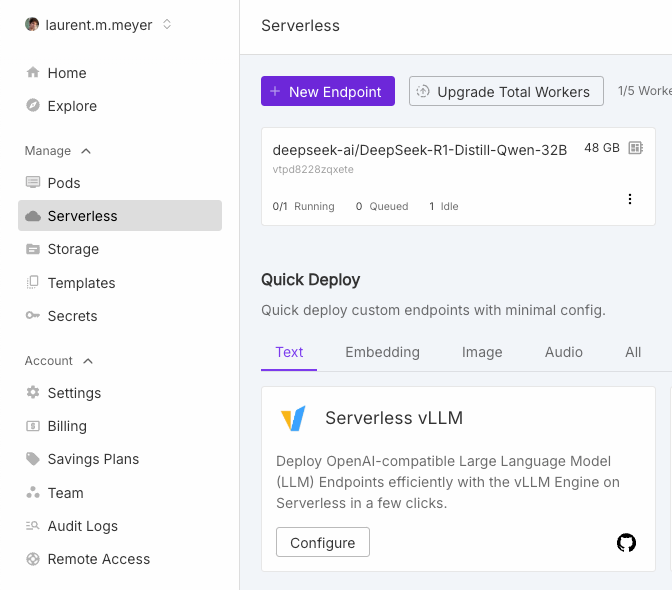Click the Team dots icon
672x590 pixels.
click(x=33, y=492)
